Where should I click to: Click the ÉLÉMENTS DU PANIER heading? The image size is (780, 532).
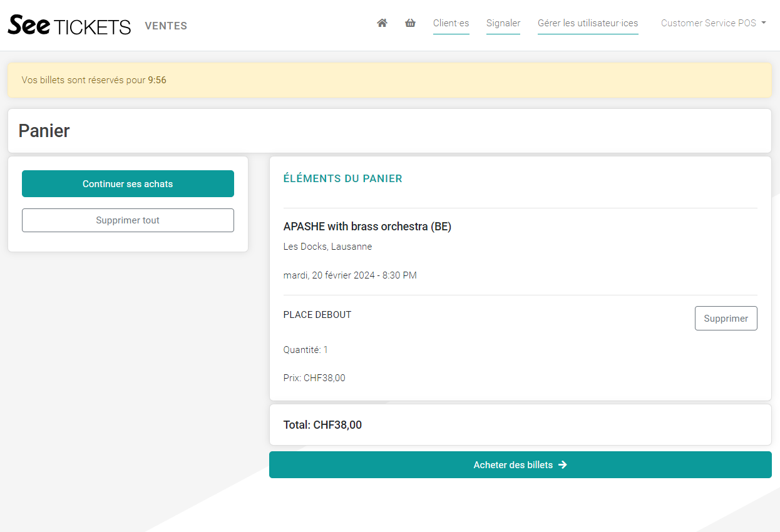(342, 178)
